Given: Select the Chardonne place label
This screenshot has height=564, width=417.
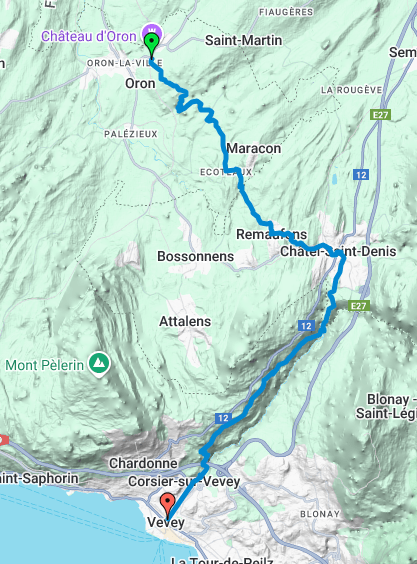Looking at the screenshot, I should pyautogui.click(x=143, y=463).
